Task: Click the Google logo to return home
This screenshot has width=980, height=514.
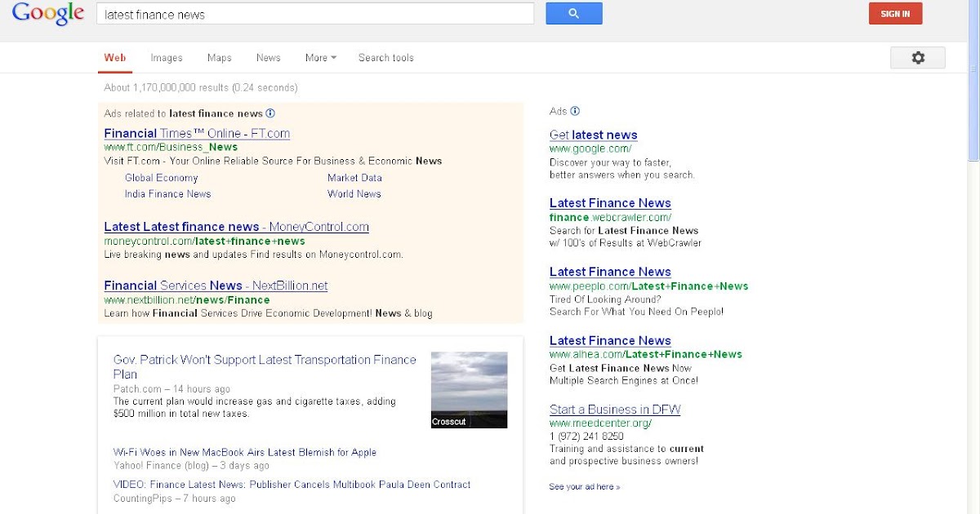Action: click(47, 14)
